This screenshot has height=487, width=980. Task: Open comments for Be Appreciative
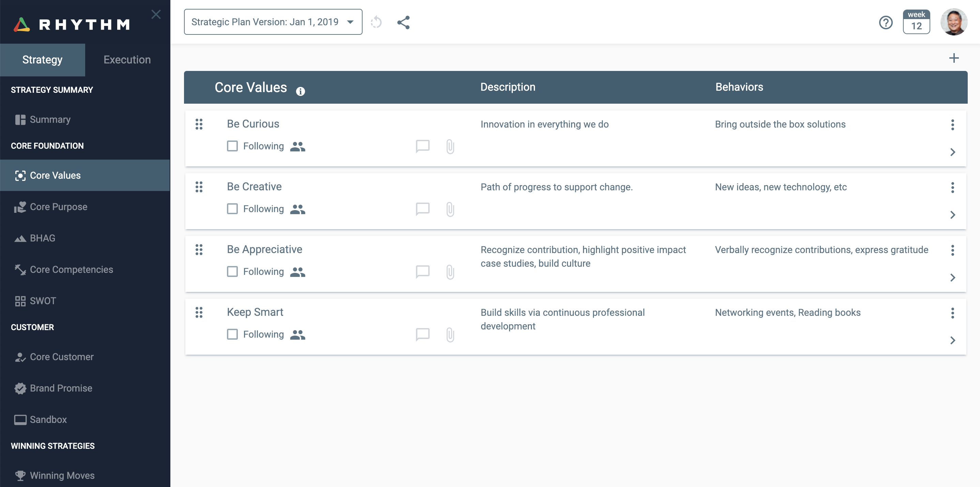(422, 272)
